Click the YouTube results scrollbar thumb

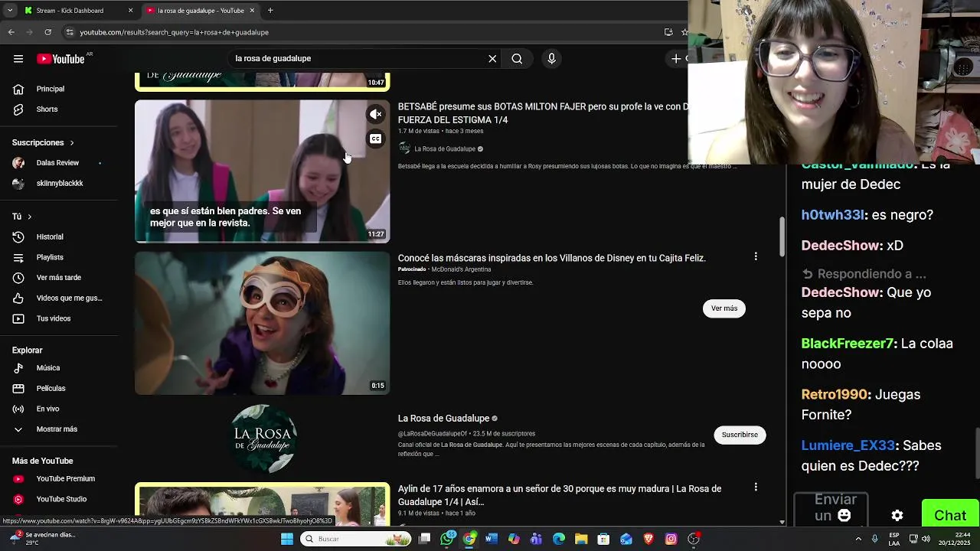pyautogui.click(x=782, y=237)
